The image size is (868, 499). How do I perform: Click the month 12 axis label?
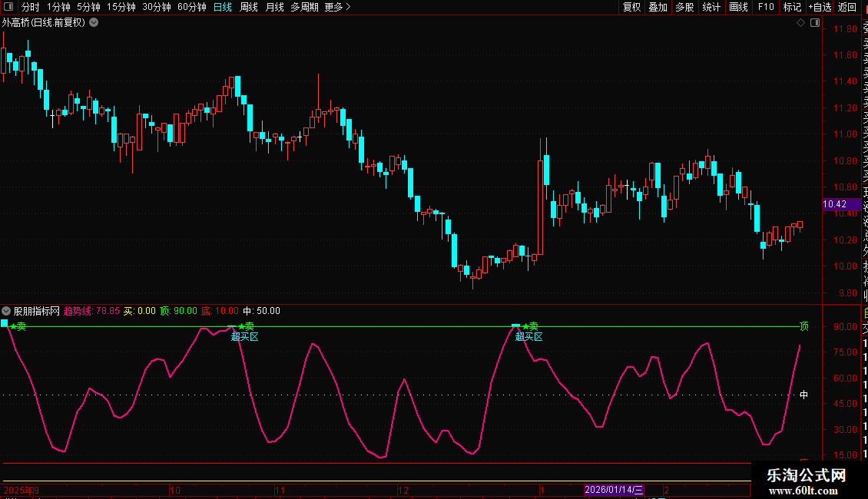click(x=403, y=490)
